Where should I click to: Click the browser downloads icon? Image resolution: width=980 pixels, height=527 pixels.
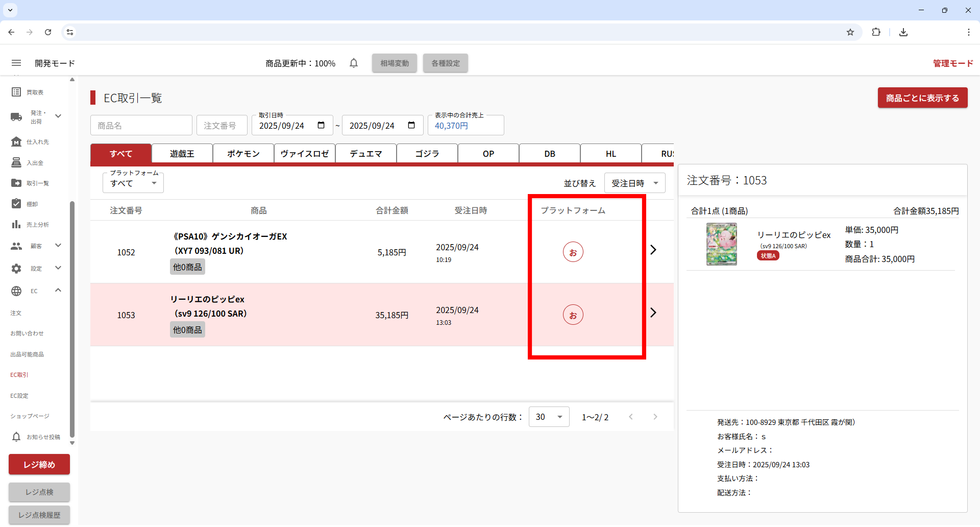point(903,32)
